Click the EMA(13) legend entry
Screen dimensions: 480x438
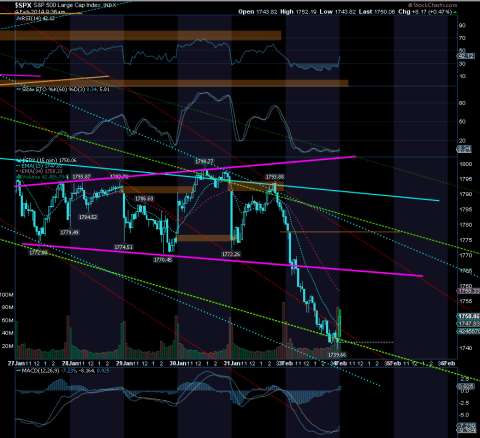[39, 166]
